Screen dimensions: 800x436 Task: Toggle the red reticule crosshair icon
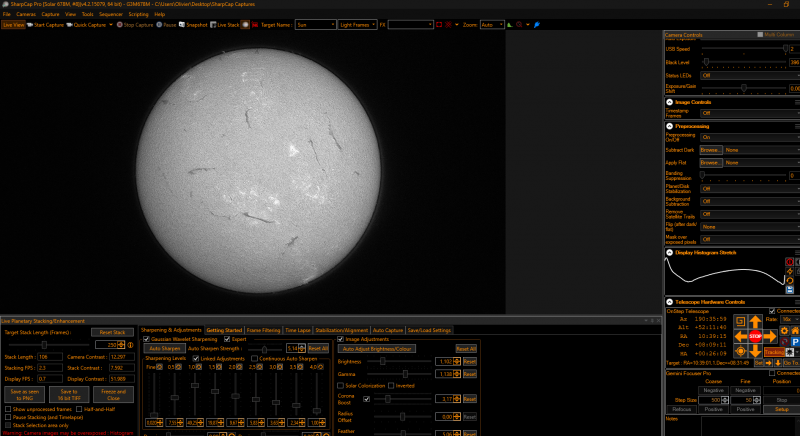tap(448, 24)
